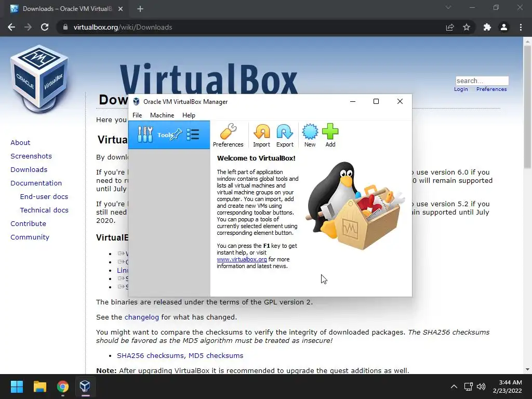Click the penguin toolbox illustration
The width and height of the screenshot is (532, 399).
tap(355, 206)
